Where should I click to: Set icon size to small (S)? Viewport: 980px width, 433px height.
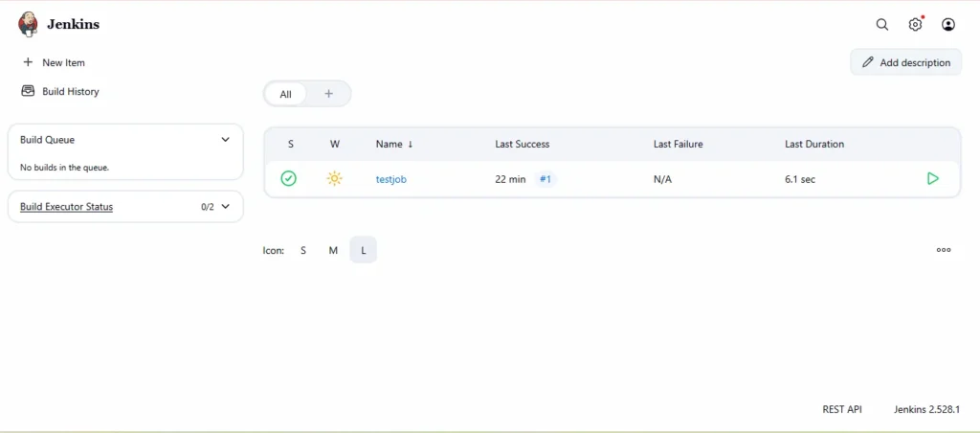point(303,250)
